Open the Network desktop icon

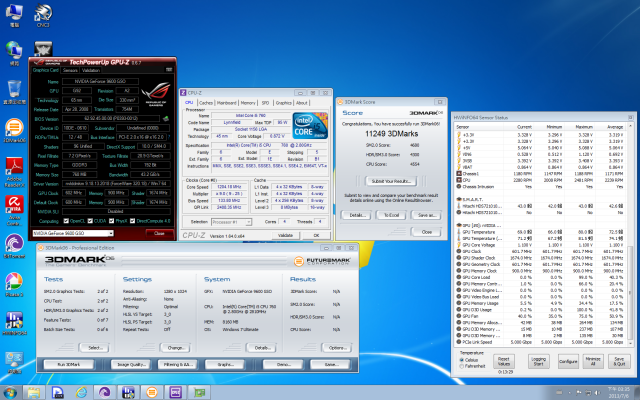[14, 53]
